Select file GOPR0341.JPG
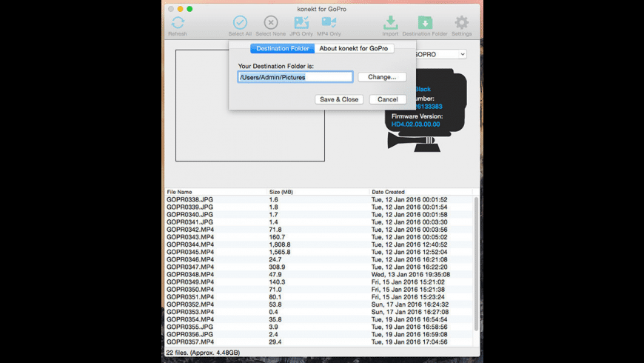The width and height of the screenshot is (644, 363). [189, 222]
